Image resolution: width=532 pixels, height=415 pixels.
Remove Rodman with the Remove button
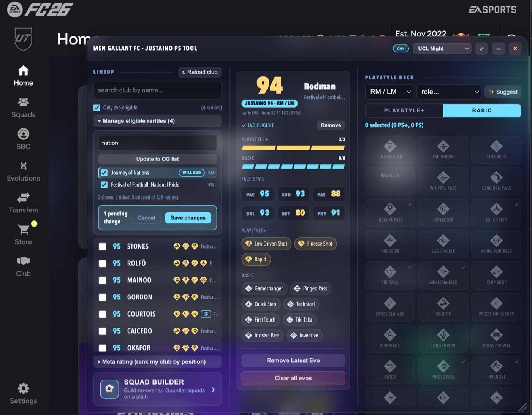331,125
